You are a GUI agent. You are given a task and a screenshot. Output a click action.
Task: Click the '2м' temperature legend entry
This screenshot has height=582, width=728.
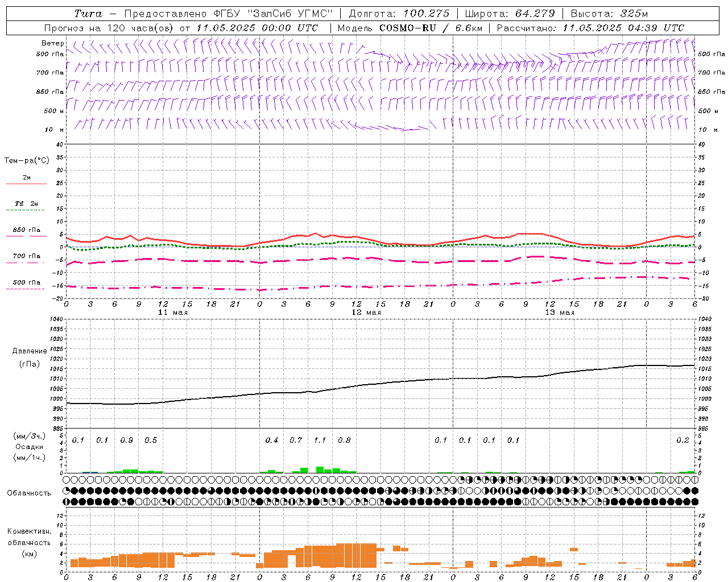(27, 177)
